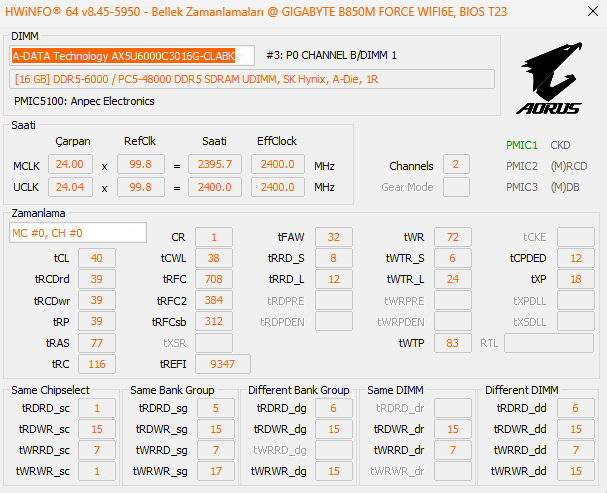Click the tWRRD_dd value 7
The height and width of the screenshot is (493, 607).
576,450
